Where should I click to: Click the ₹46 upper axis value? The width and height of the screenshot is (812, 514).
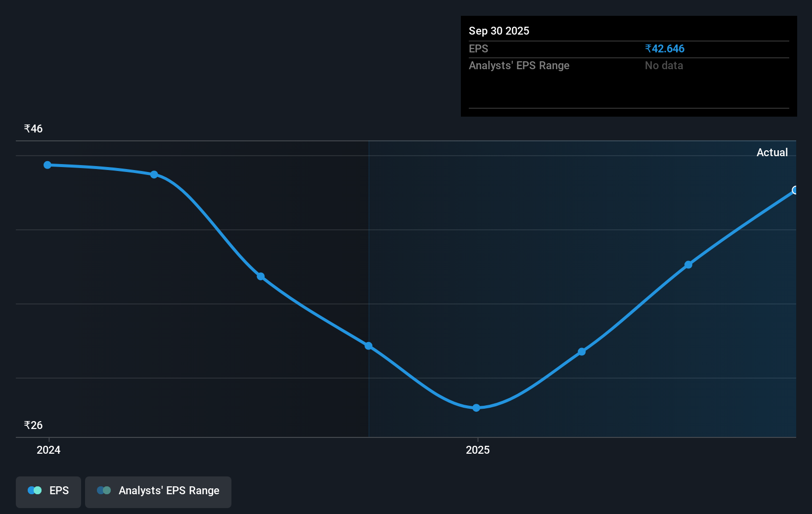[33, 128]
